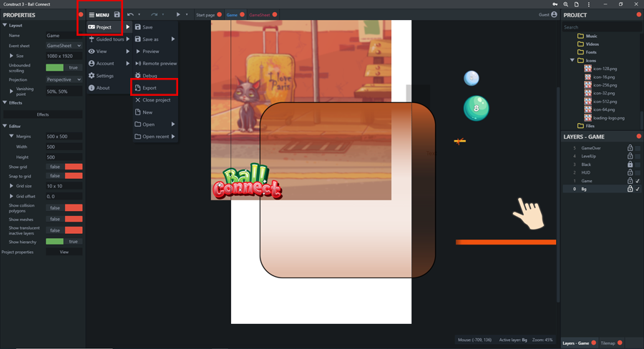The height and width of the screenshot is (349, 644).
Task: Click the Debug bug icon in submenu
Action: pos(138,76)
